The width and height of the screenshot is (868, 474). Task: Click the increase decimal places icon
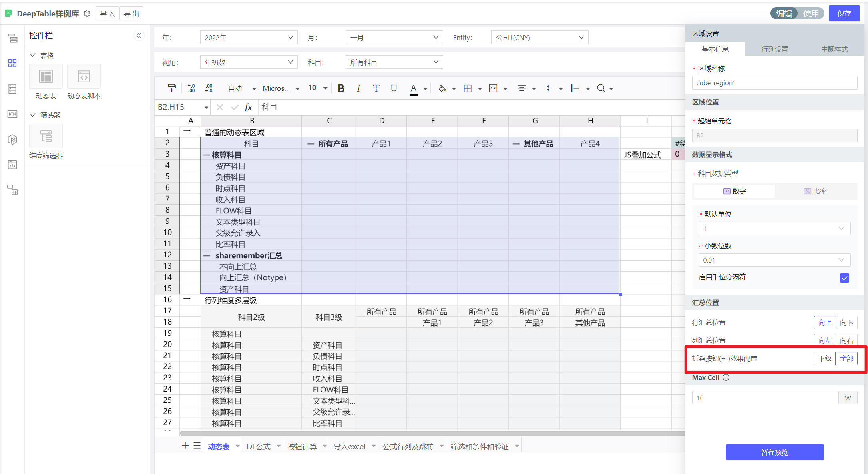209,88
